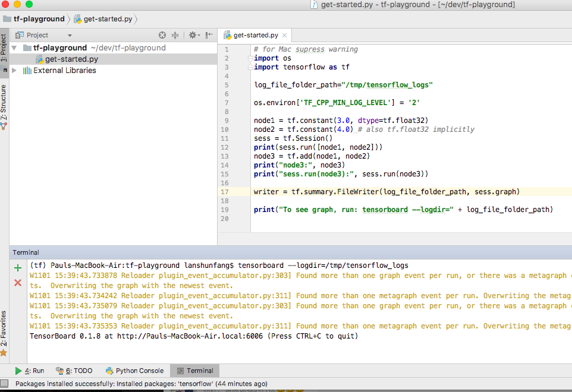Click get-started.py in the navigation breadcrumb

pos(108,19)
